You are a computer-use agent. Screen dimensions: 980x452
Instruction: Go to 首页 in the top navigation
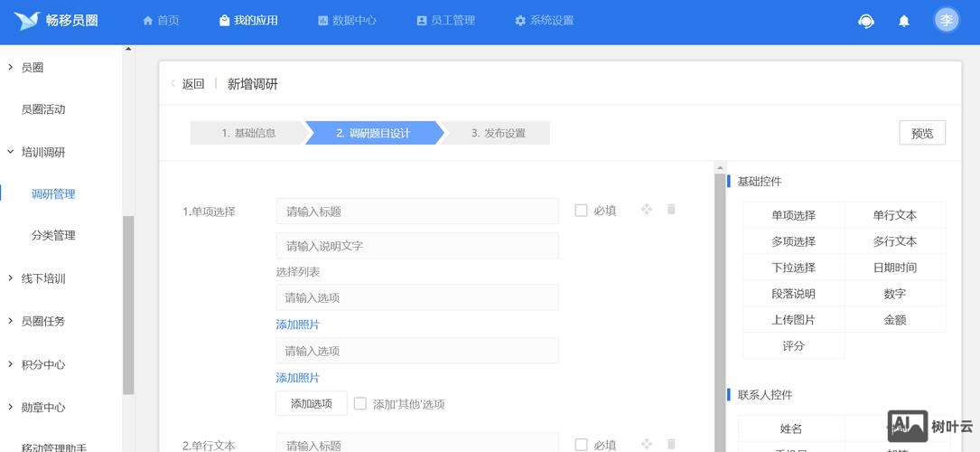[x=162, y=21]
